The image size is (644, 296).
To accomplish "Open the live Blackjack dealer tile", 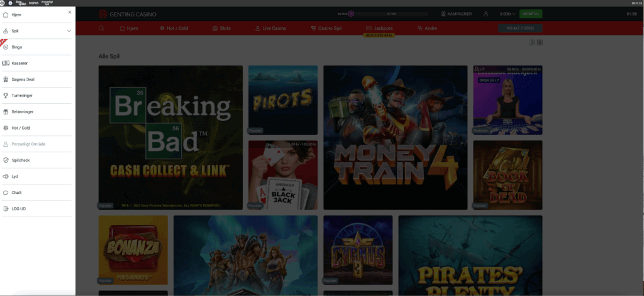I will coord(508,100).
